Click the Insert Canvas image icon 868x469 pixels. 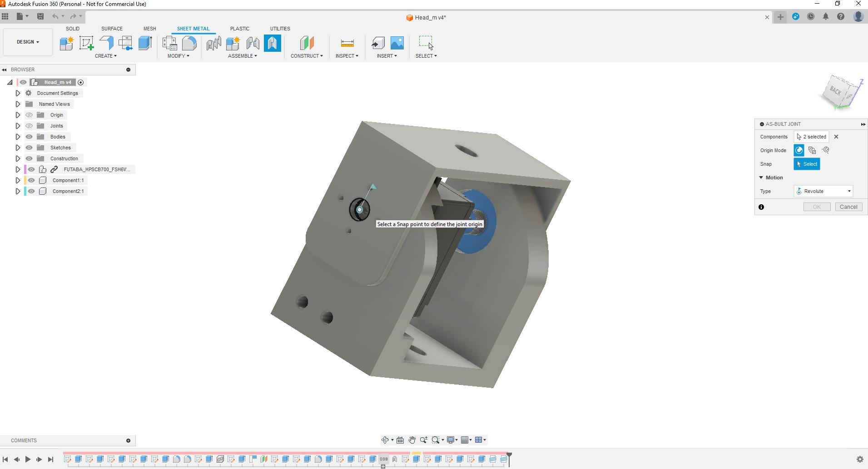pyautogui.click(x=397, y=43)
